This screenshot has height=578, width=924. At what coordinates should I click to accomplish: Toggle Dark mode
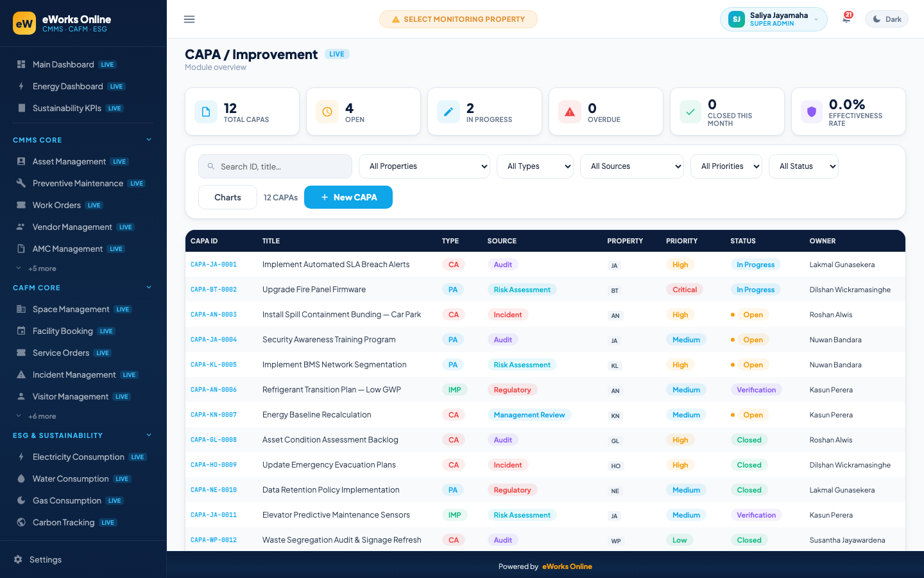(x=887, y=19)
